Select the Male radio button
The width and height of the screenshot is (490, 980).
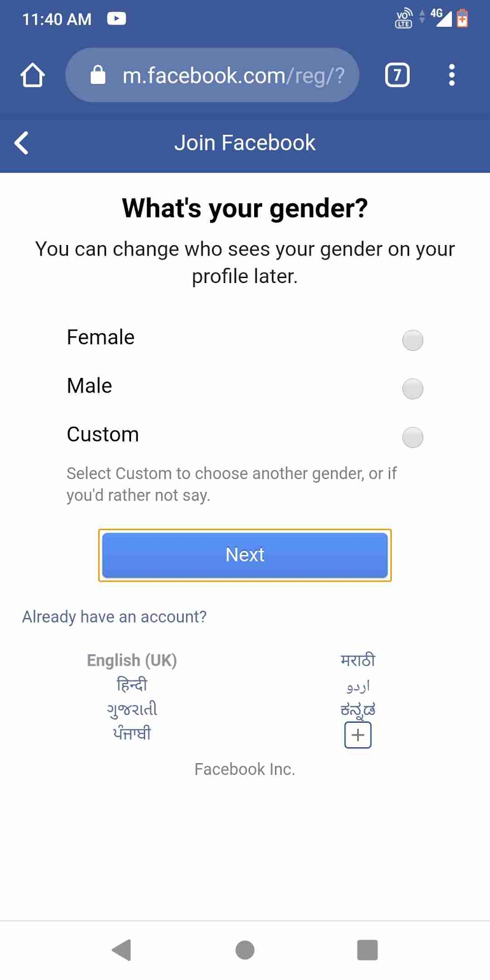pos(412,389)
